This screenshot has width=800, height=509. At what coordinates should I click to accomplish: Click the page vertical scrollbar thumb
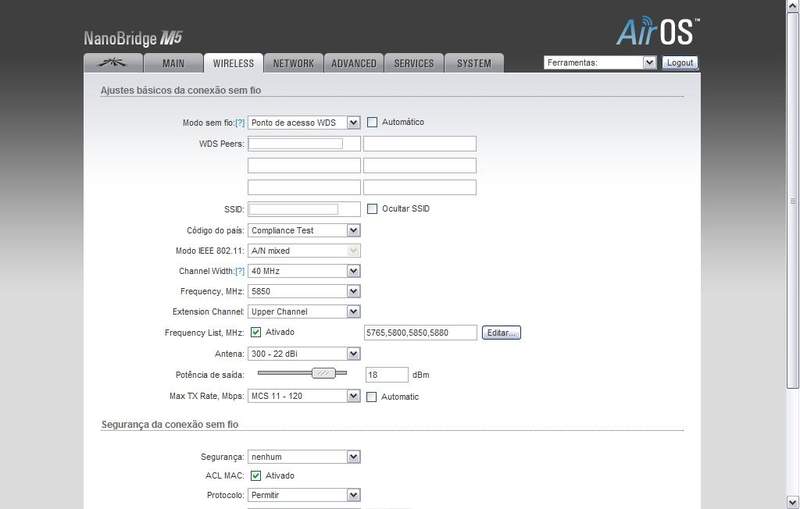[x=793, y=201]
